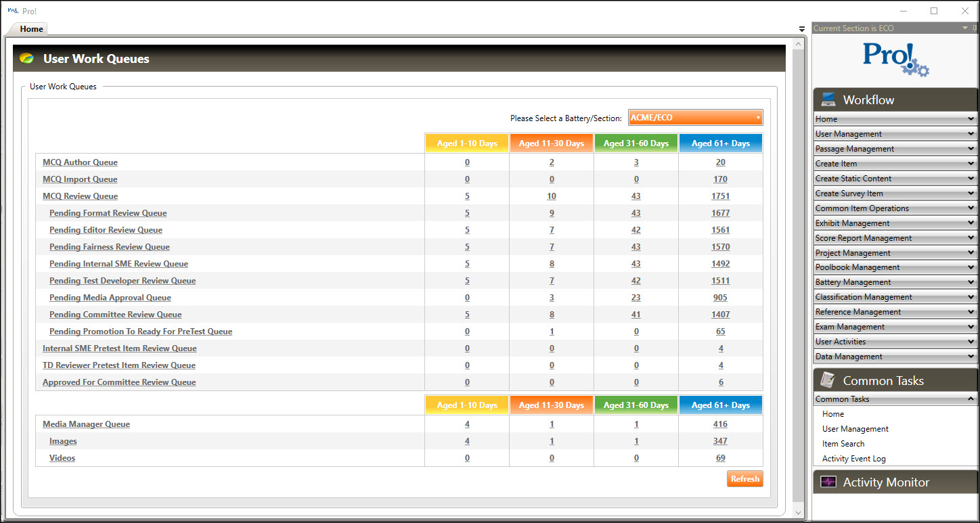
Task: Select the Home tab
Action: (x=31, y=29)
